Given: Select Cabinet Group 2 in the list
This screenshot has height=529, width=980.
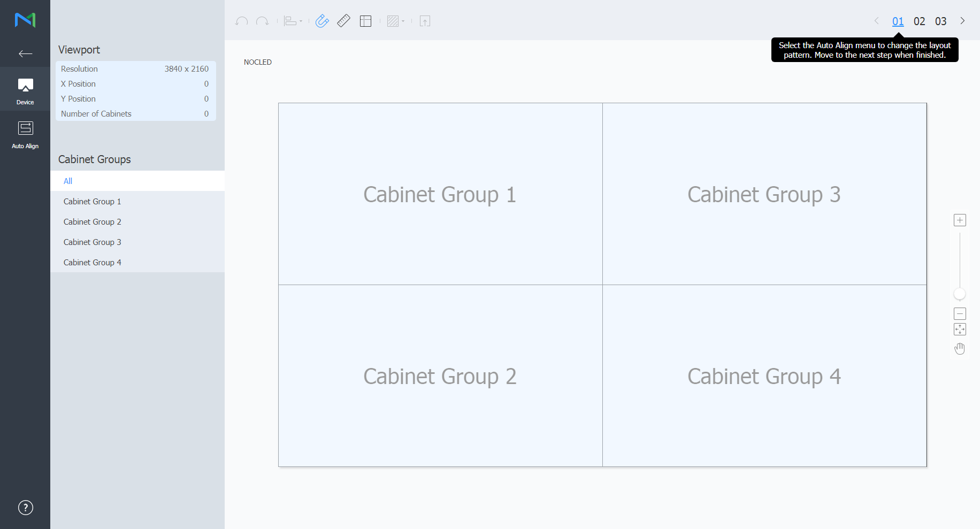Looking at the screenshot, I should coord(92,222).
